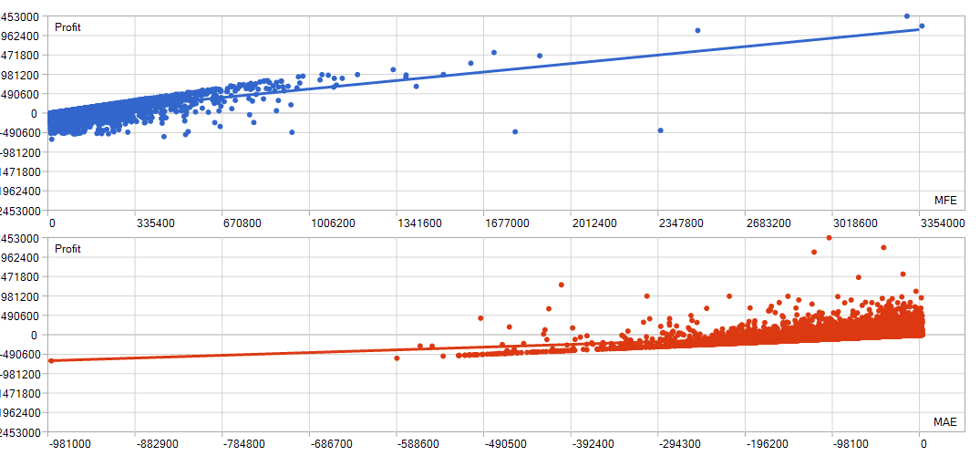Select the 670800 tick on the MFE axis
Image resolution: width=980 pixels, height=456 pixels.
pyautogui.click(x=242, y=223)
